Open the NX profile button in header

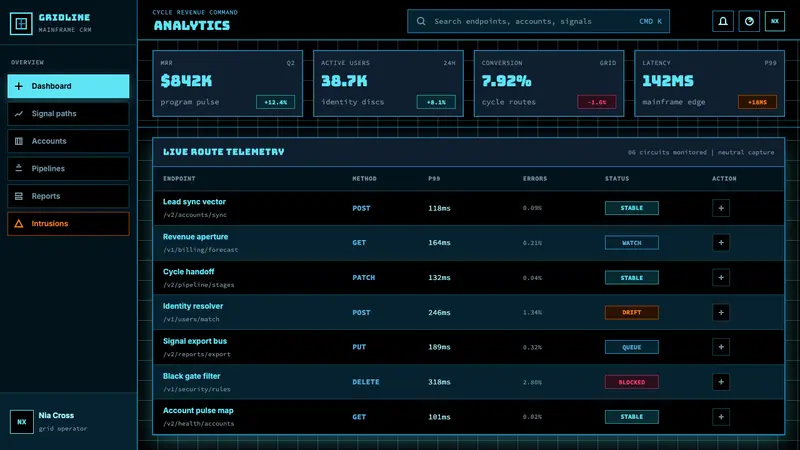[774, 21]
